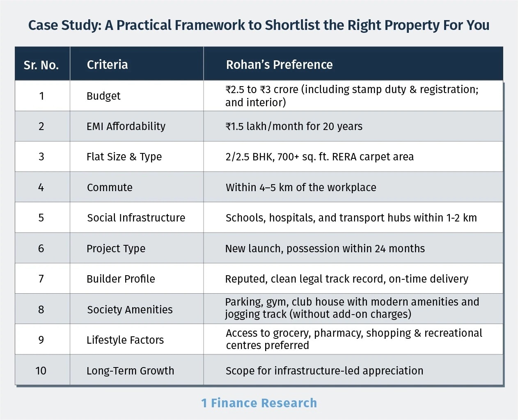The width and height of the screenshot is (518, 420).
Task: Select the "Budget" criteria cell
Action: point(103,96)
